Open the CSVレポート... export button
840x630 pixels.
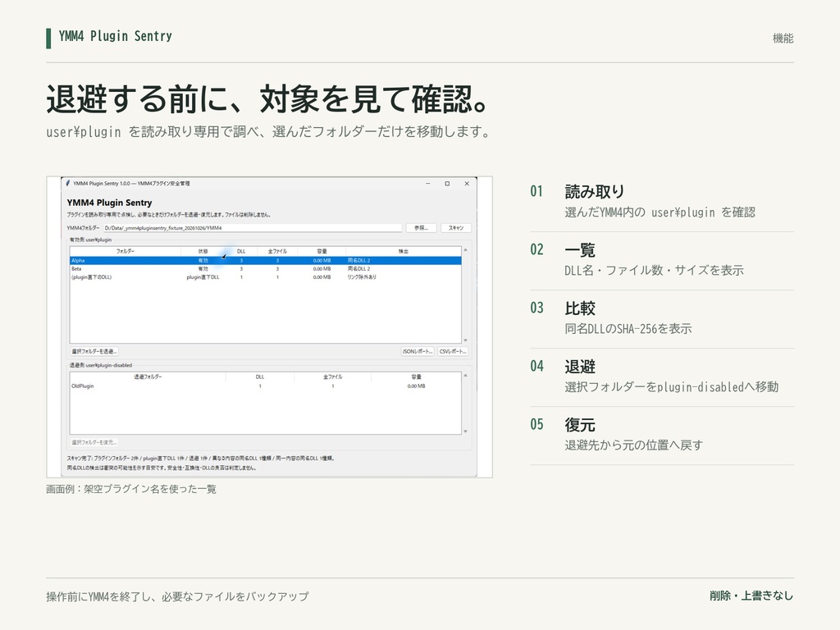tap(453, 351)
